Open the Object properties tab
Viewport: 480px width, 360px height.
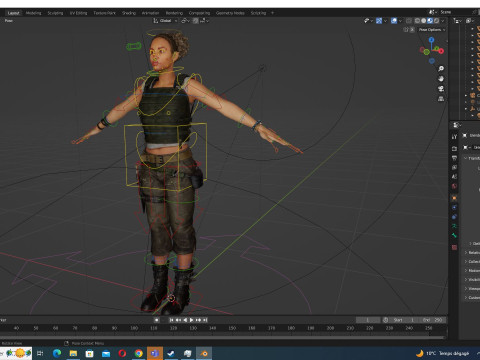[454, 198]
